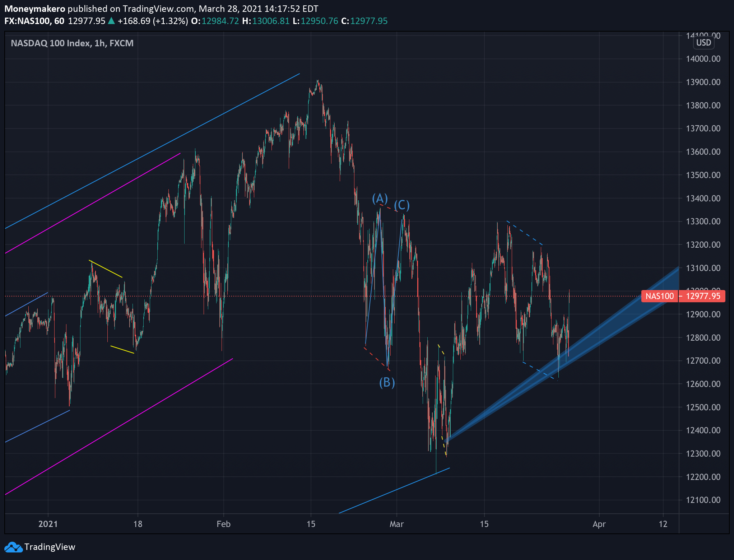Image resolution: width=734 pixels, height=560 pixels.
Task: Click the Moneymakero author name
Action: [35, 9]
